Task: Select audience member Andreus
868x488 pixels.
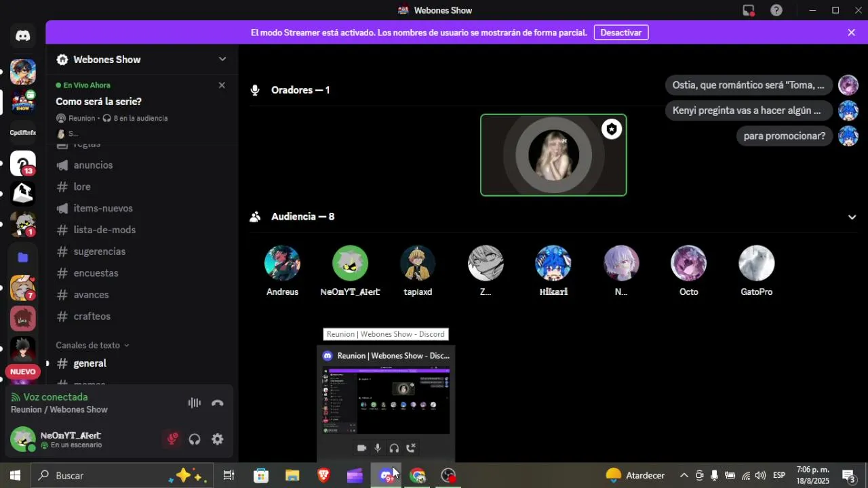Action: 282,271
